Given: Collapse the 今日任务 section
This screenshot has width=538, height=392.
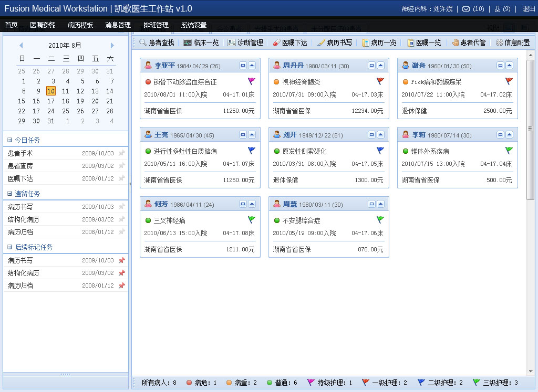Looking at the screenshot, I should tap(10, 140).
